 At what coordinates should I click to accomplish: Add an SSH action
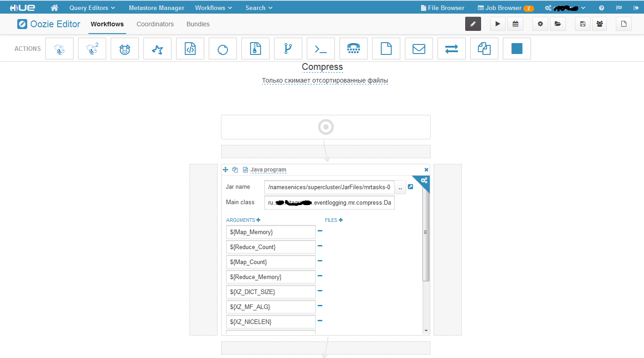coord(354,49)
